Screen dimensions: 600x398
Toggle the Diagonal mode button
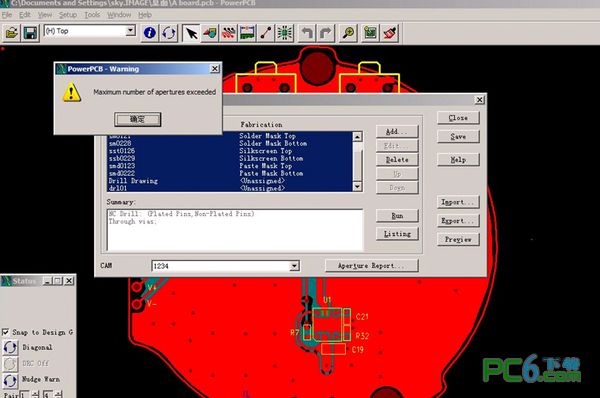10,347
